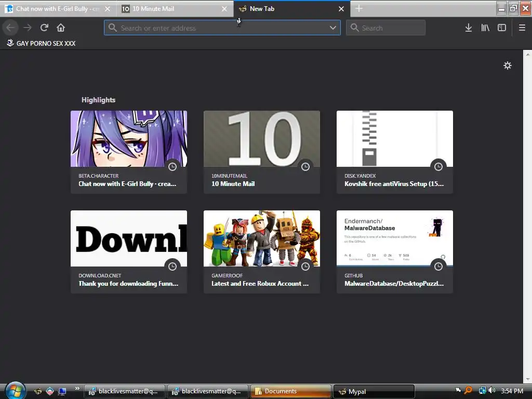This screenshot has height=399, width=532.
Task: Open Documents taskbar window
Action: (x=291, y=391)
